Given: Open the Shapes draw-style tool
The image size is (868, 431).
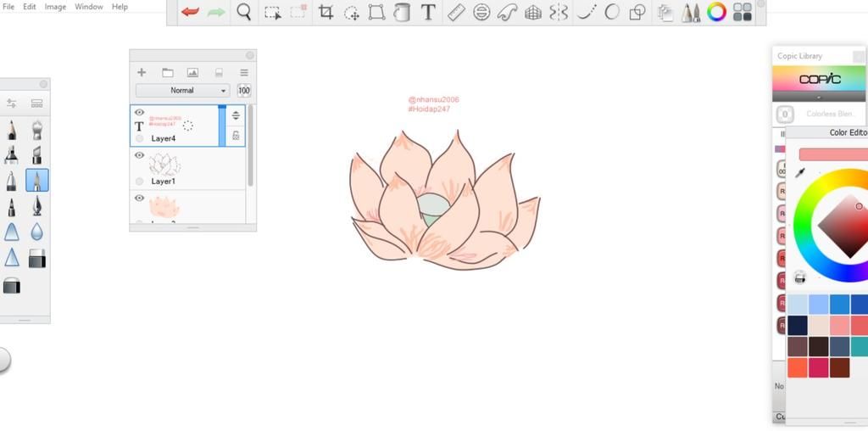Looking at the screenshot, I should tap(638, 12).
